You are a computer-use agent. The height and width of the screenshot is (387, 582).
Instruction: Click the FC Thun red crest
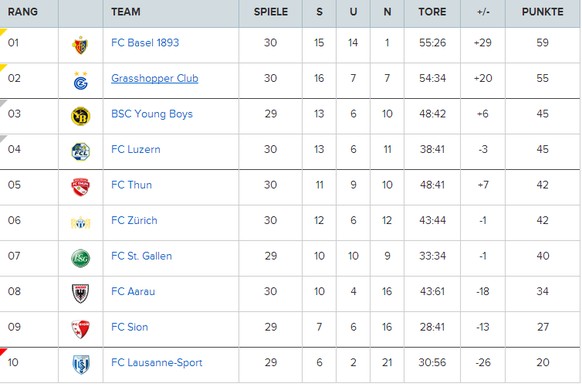[80, 187]
